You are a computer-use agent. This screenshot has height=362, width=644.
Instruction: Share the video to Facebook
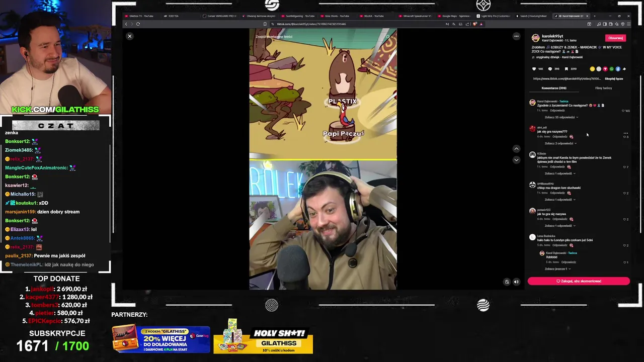click(618, 69)
